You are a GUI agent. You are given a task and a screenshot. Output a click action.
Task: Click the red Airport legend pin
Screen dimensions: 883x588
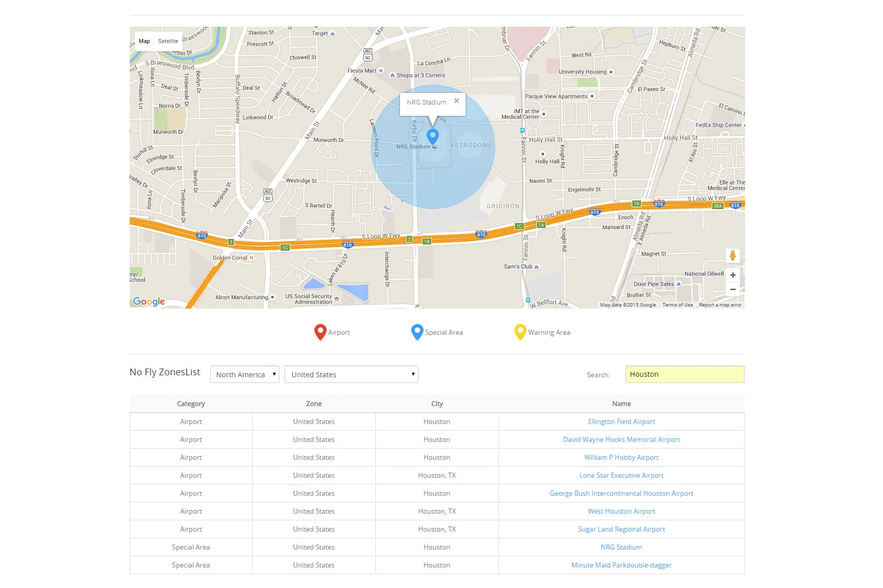[320, 332]
